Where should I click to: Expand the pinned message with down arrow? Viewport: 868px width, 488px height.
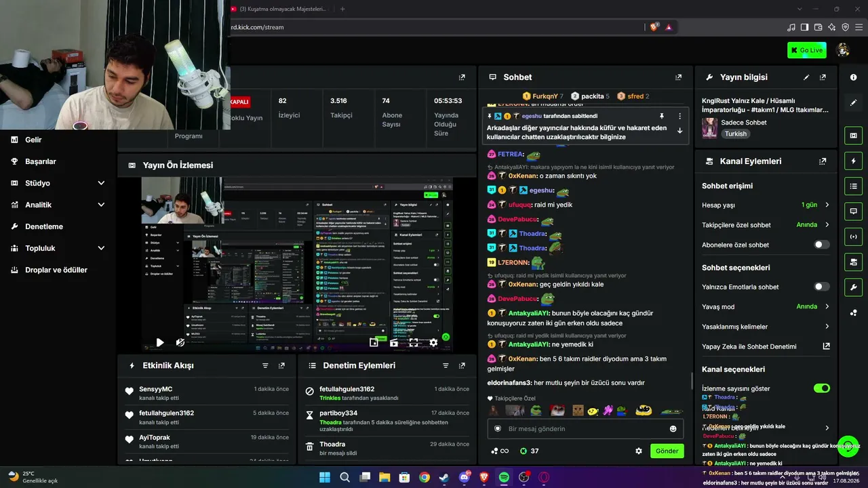[x=679, y=131]
